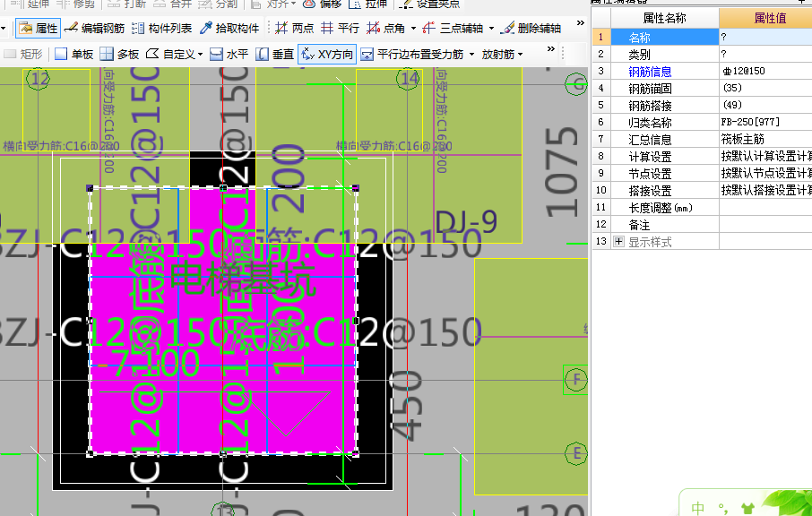Select the 拾取构件 pick component tool

point(229,28)
